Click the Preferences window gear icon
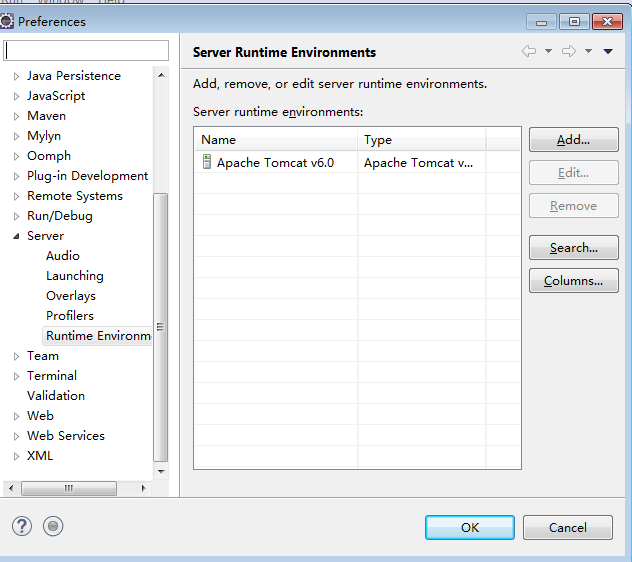The width and height of the screenshot is (632, 562). [x=6, y=21]
